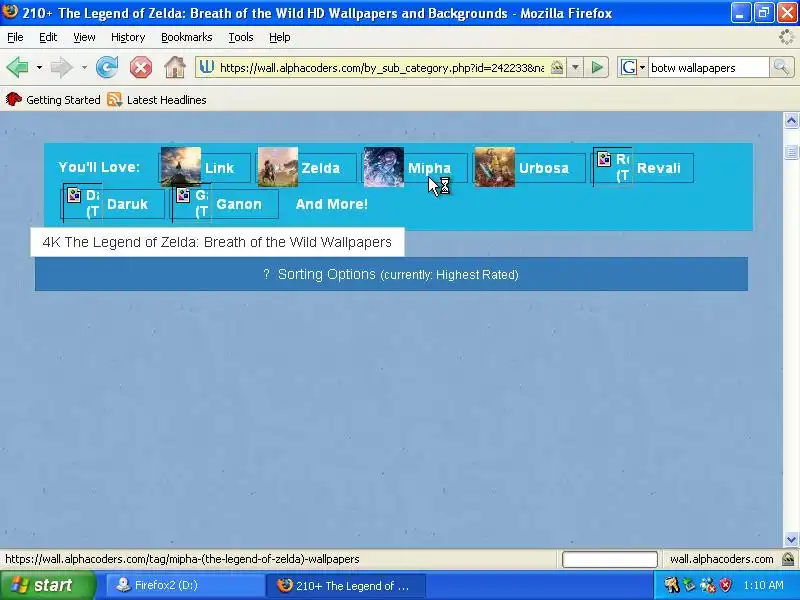
Task: Click the Firefox activity throbber icon
Action: coord(786,37)
